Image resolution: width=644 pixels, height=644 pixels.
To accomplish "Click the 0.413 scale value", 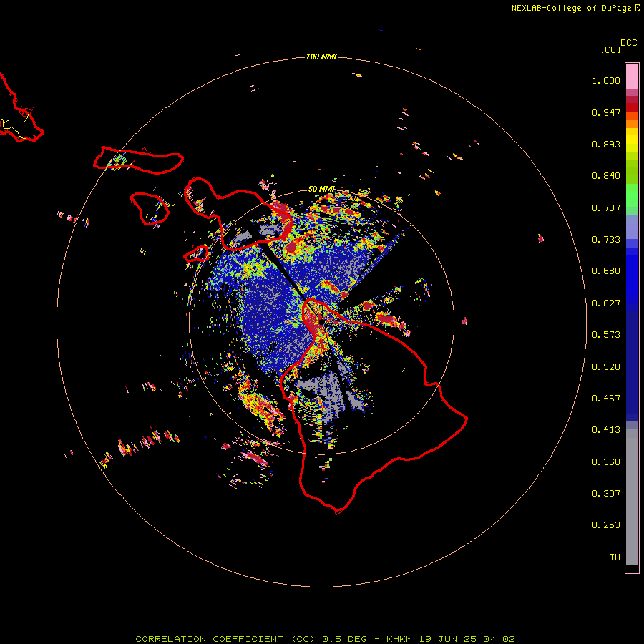I will click(606, 430).
